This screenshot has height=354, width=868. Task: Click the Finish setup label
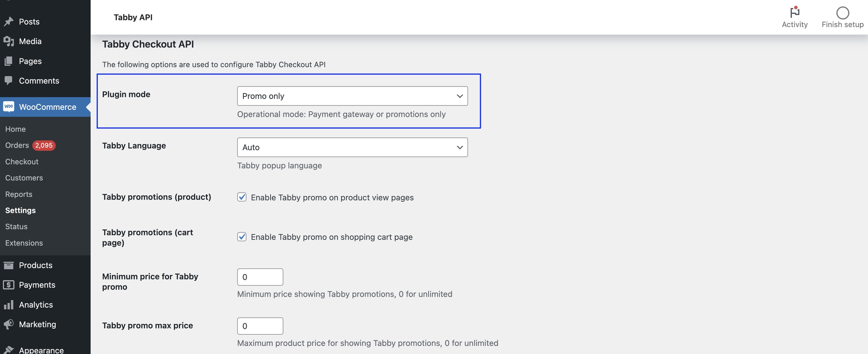(x=842, y=24)
